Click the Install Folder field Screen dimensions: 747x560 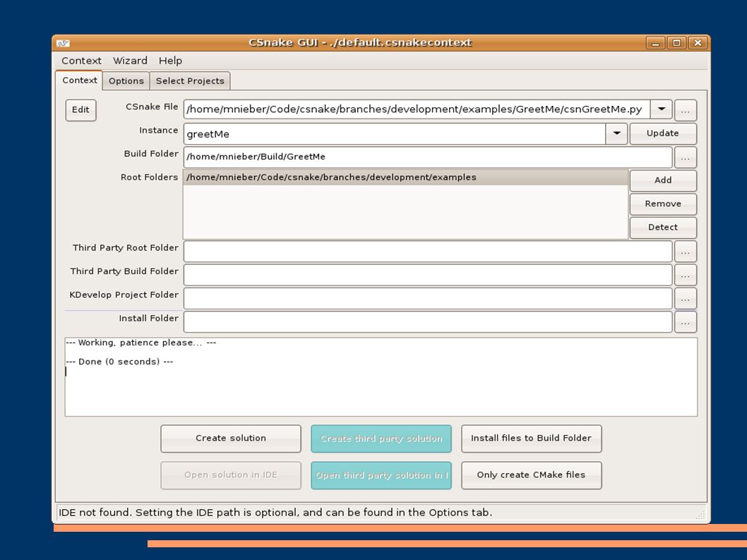[428, 322]
